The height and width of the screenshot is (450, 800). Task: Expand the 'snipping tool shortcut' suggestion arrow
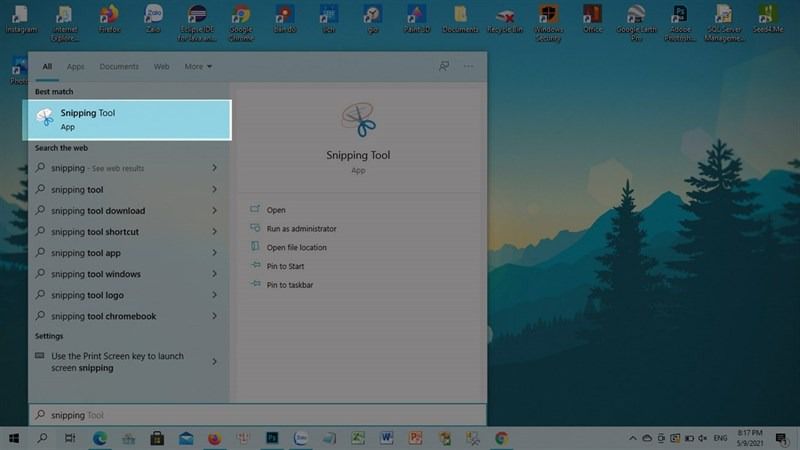point(214,232)
